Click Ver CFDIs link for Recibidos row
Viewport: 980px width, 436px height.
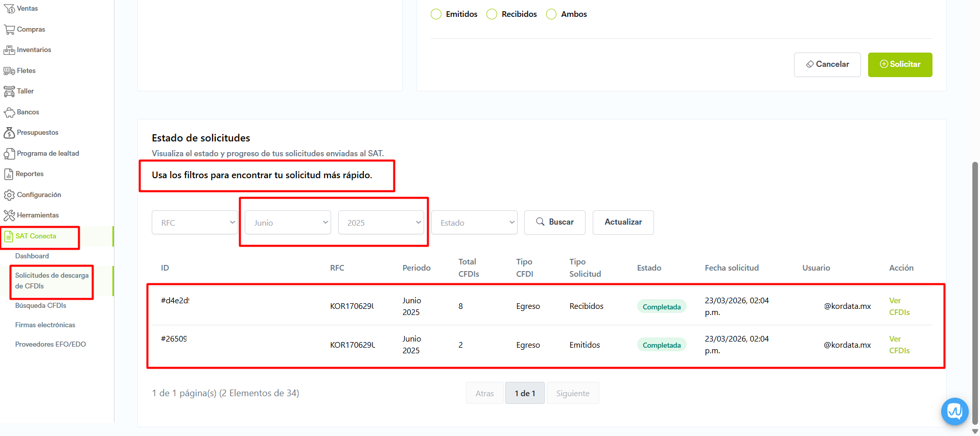(899, 306)
